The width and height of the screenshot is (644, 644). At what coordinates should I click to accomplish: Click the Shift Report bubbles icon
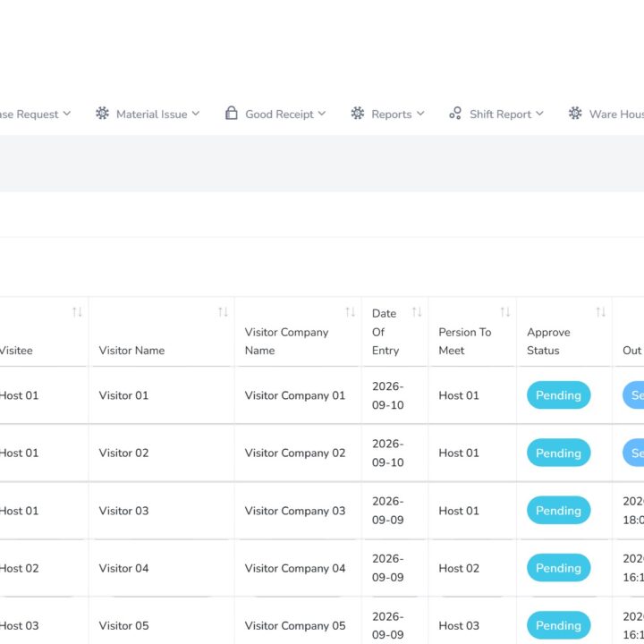455,113
